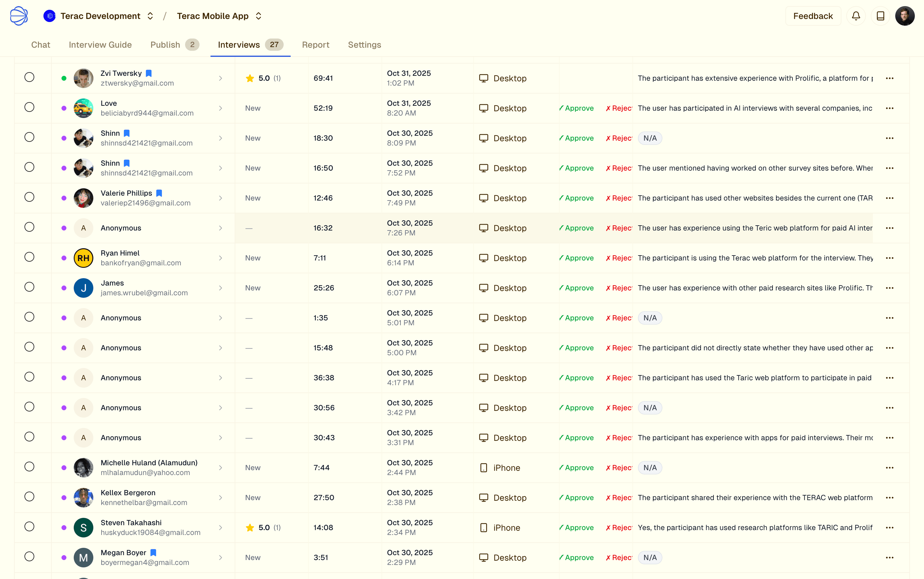Screen dimensions: 924x579
Task: Click the bookmark icon next to Zvi Twersky
Action: coord(149,73)
